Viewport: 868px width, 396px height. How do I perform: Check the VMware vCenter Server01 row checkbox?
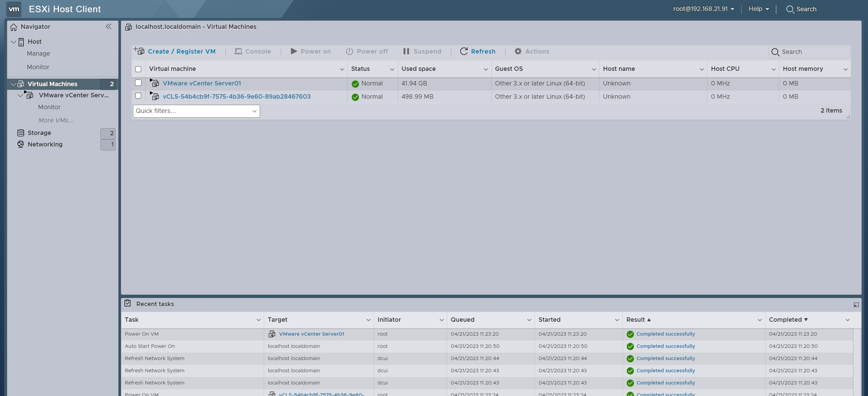point(138,83)
